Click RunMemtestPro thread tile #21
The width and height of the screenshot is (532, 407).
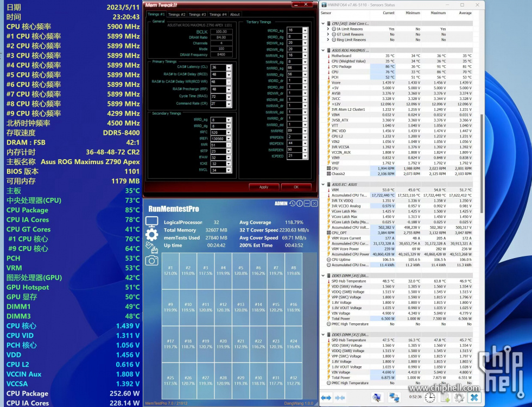240,344
